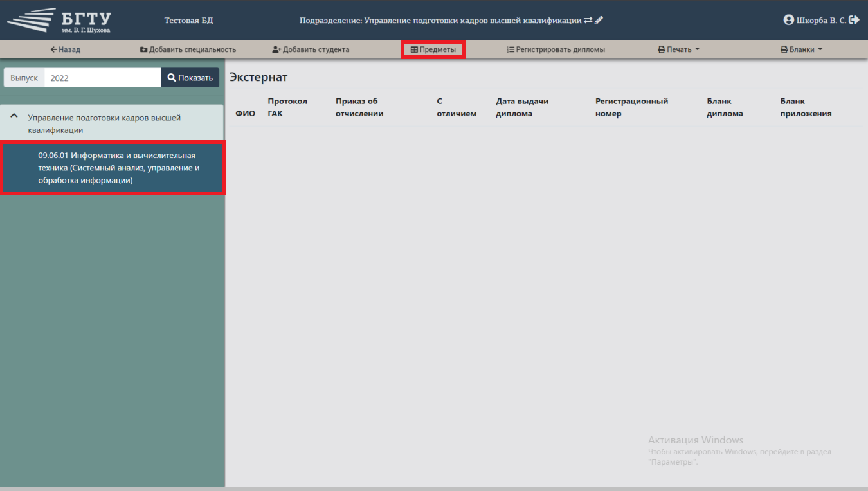Click the Протокол ГАК column header
Screen dimensions: 868x491
287,107
